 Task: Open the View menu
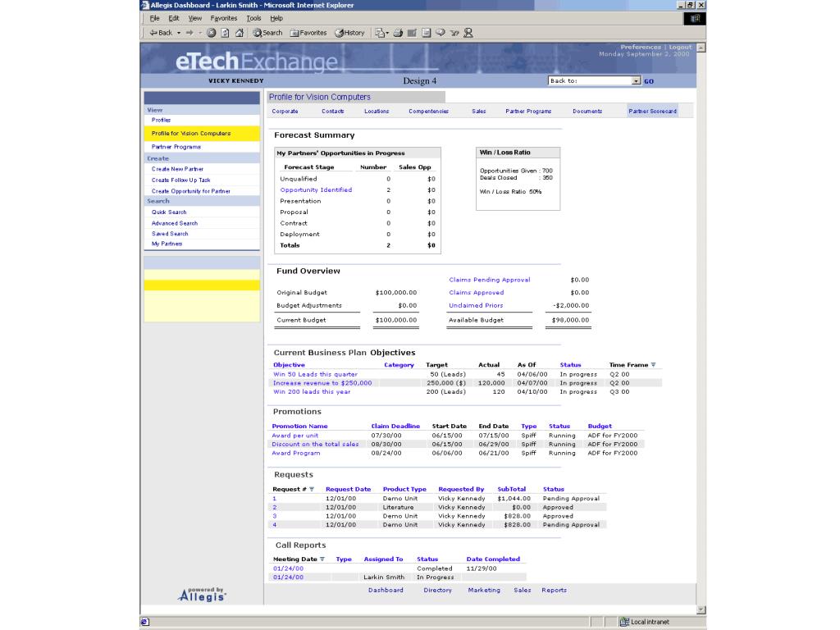[x=195, y=18]
